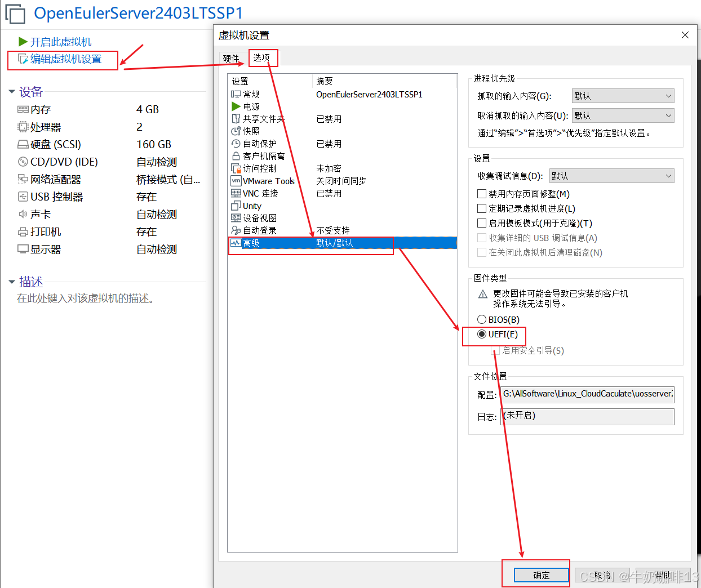Screen dimensions: 701x588
Task: Click 确定 to confirm settings
Action: 541,575
